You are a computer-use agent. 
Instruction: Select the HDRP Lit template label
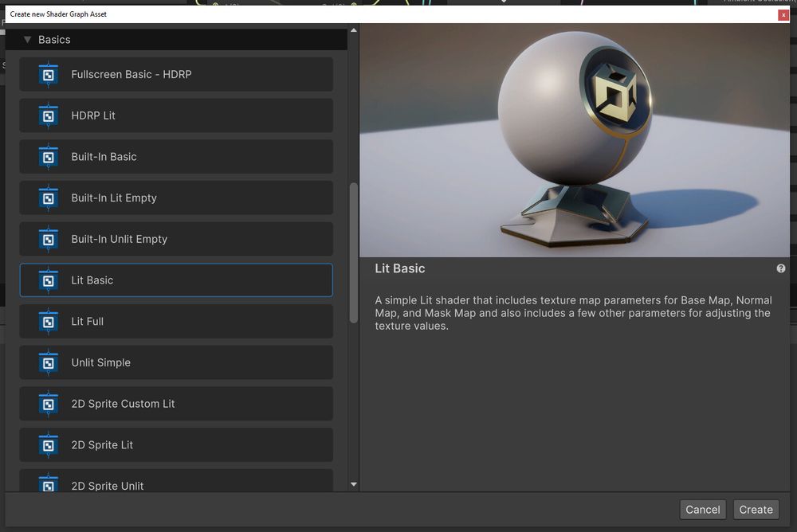click(x=93, y=115)
